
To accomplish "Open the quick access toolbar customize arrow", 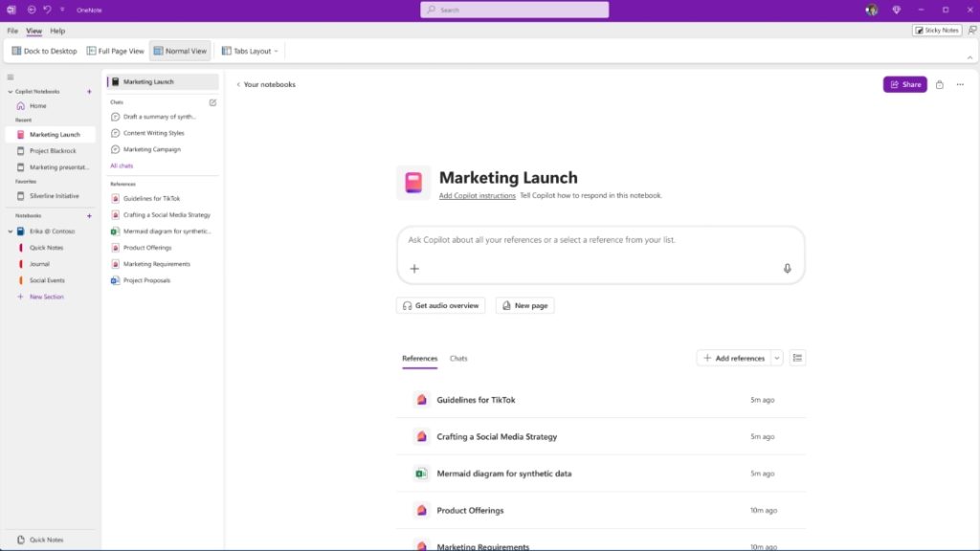I will point(62,10).
